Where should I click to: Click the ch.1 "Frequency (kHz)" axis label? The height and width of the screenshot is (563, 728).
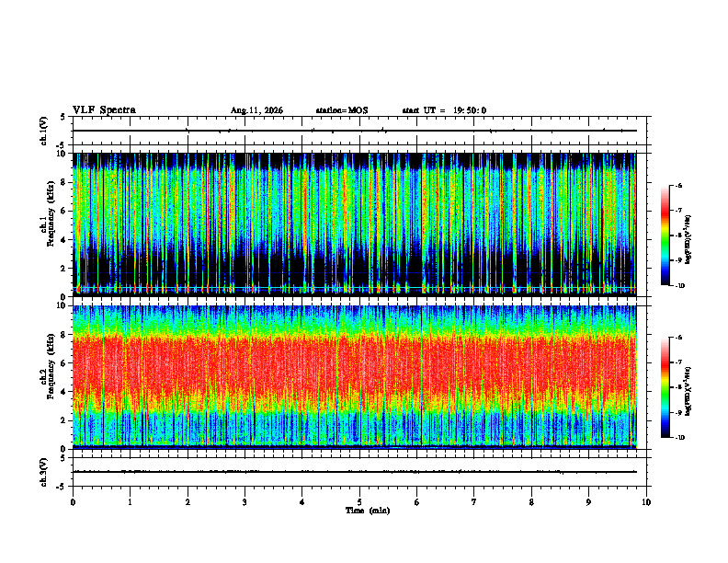[51, 213]
